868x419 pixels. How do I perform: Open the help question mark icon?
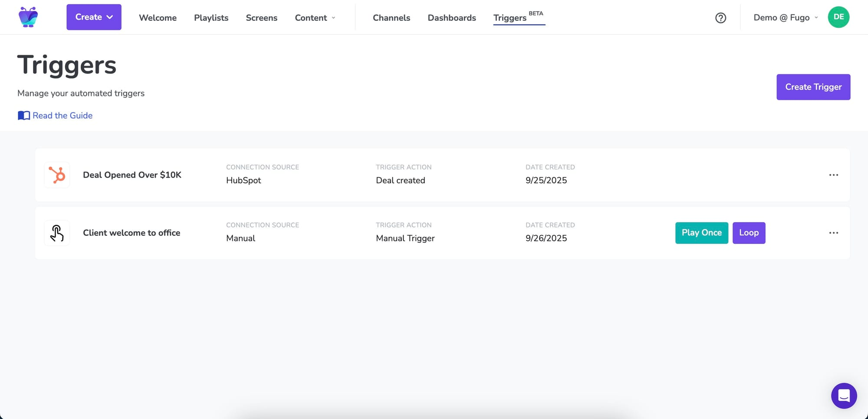click(720, 18)
